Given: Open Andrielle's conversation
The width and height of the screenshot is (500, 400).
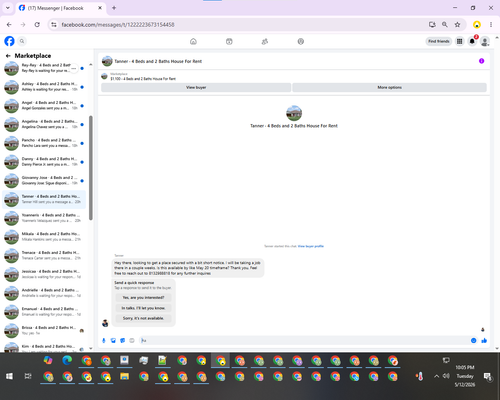Looking at the screenshot, I should [44, 293].
